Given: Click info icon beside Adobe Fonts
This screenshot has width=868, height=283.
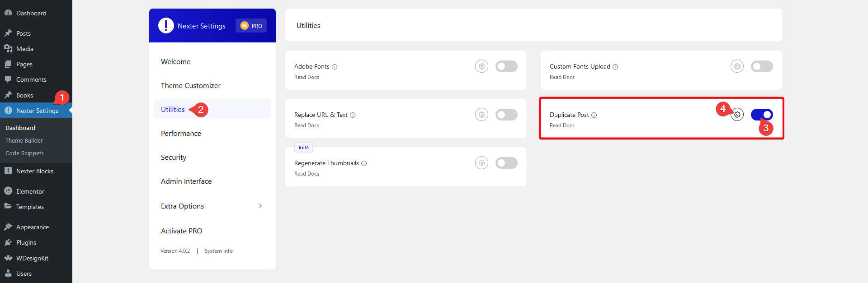Looking at the screenshot, I should [335, 67].
